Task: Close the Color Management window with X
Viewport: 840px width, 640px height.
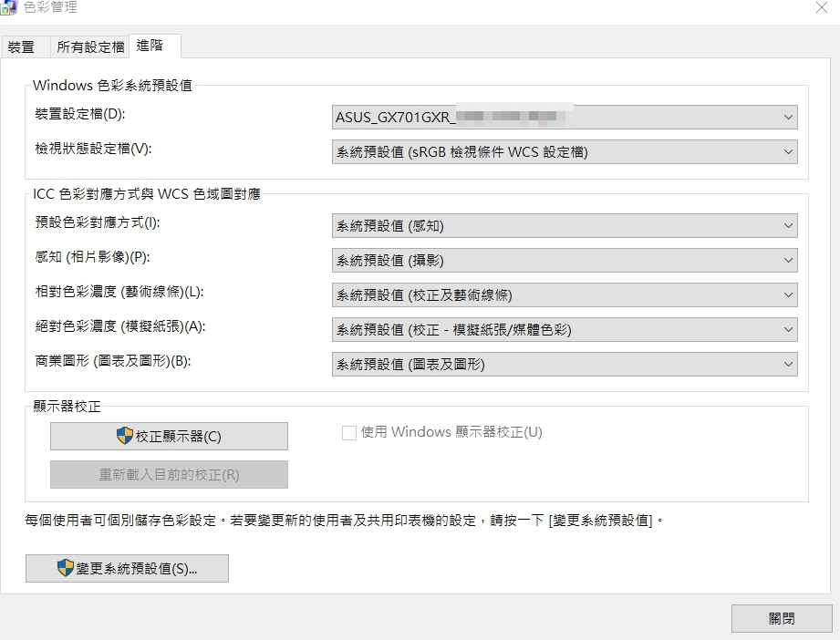Action: (821, 7)
